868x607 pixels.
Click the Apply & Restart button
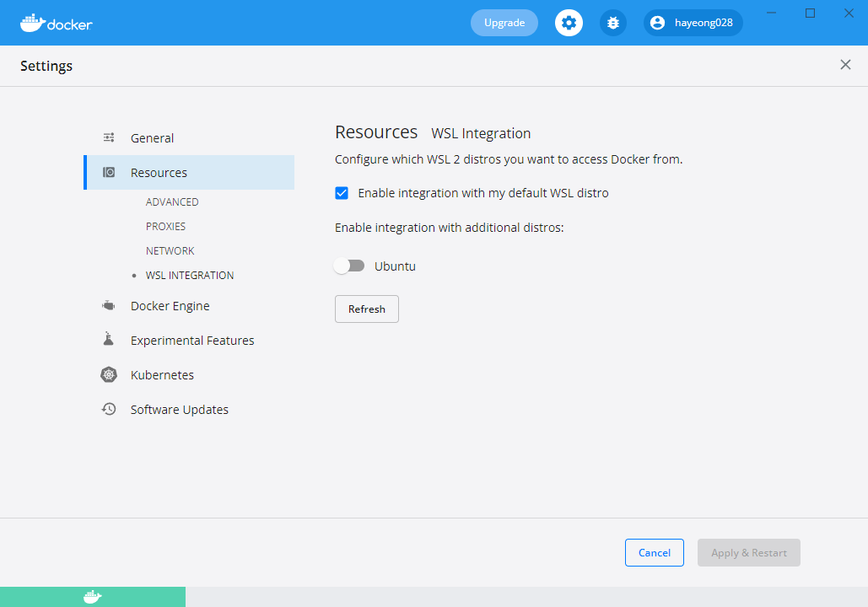748,552
